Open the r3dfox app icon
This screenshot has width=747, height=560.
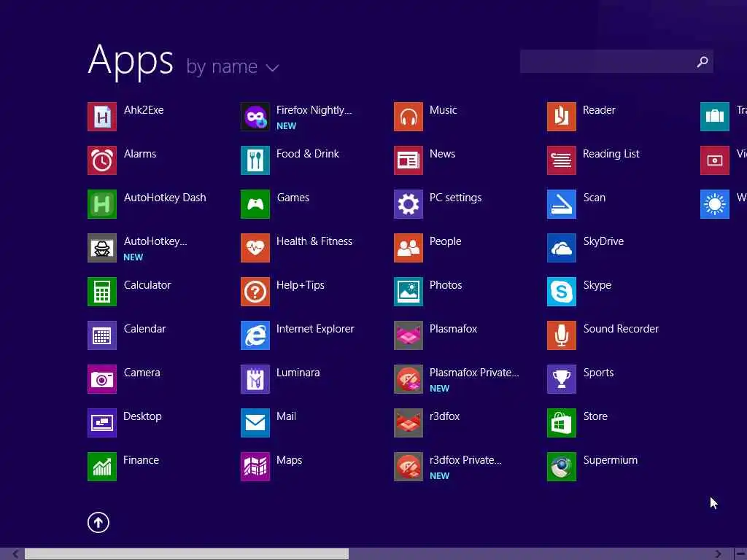[x=409, y=423]
